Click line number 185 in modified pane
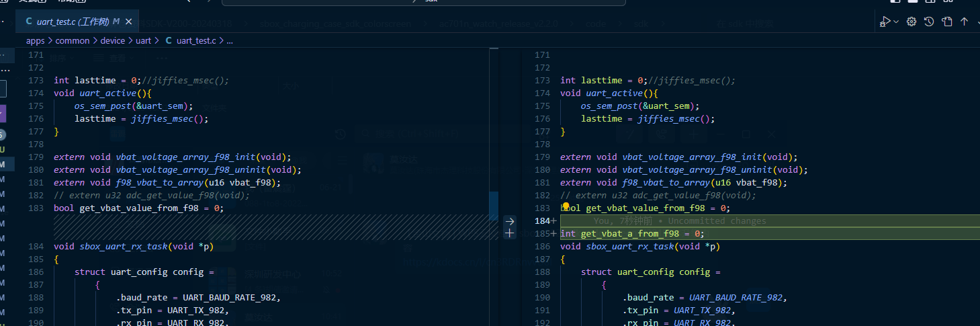This screenshot has height=326, width=980. click(x=542, y=233)
